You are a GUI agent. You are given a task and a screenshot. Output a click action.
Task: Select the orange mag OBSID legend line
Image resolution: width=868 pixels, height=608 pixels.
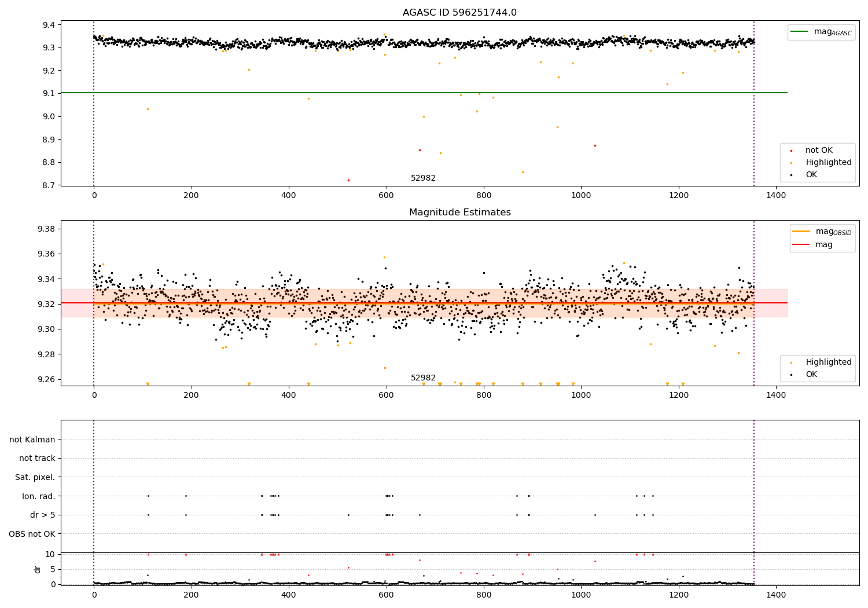click(801, 231)
